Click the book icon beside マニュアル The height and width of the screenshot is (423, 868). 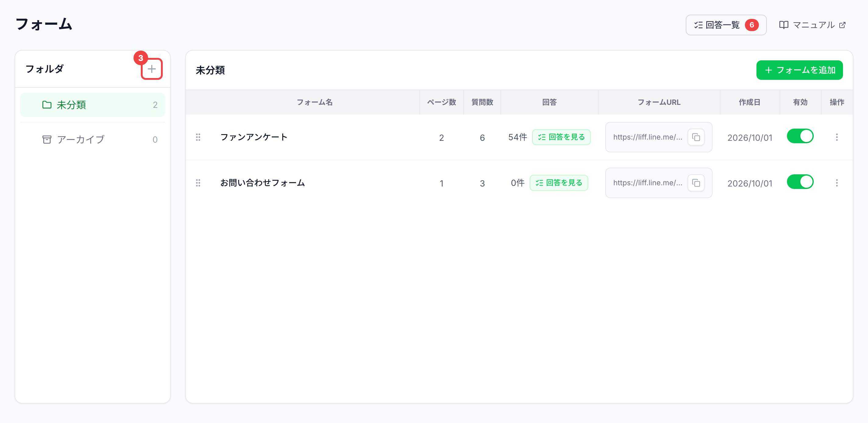[784, 25]
